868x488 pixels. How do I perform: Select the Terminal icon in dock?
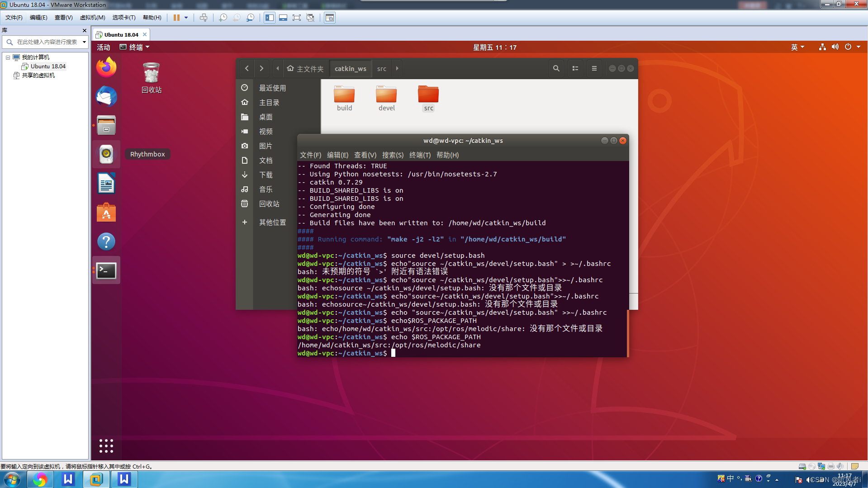point(106,270)
